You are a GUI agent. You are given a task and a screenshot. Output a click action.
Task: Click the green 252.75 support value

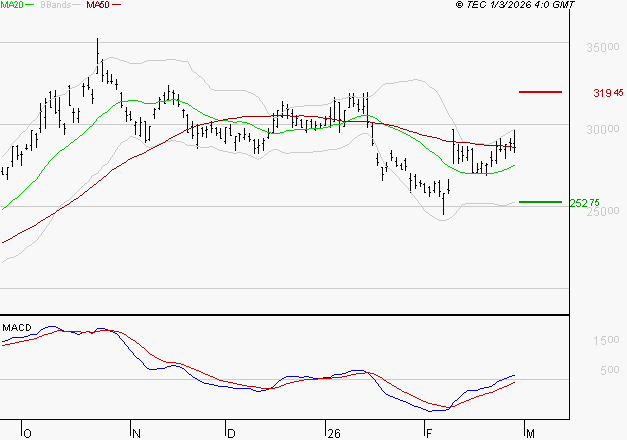[584, 203]
